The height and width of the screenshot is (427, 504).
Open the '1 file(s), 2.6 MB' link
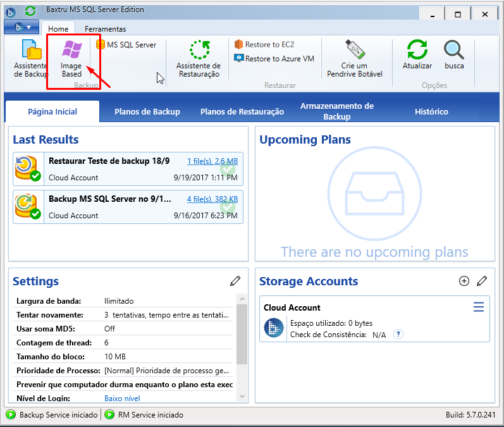(212, 161)
